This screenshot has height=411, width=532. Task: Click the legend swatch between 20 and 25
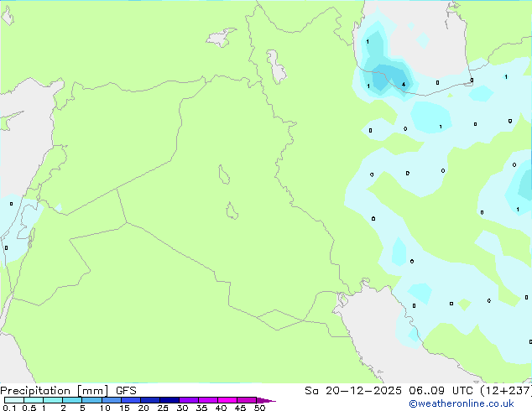[x=150, y=400]
